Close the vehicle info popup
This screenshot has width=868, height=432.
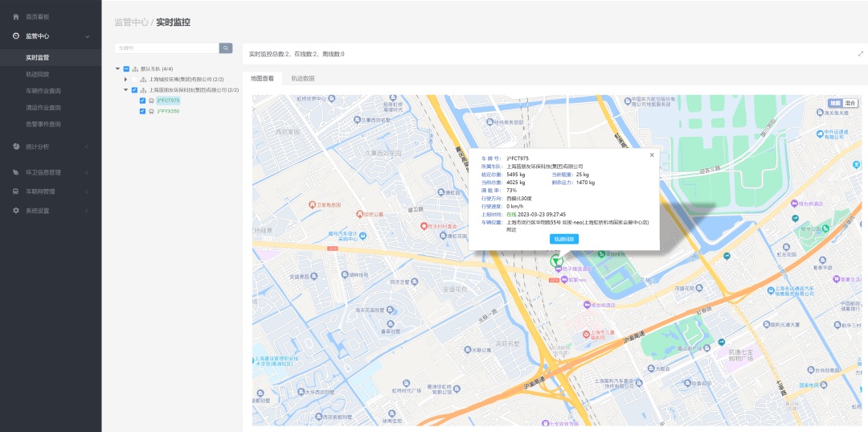coord(652,154)
